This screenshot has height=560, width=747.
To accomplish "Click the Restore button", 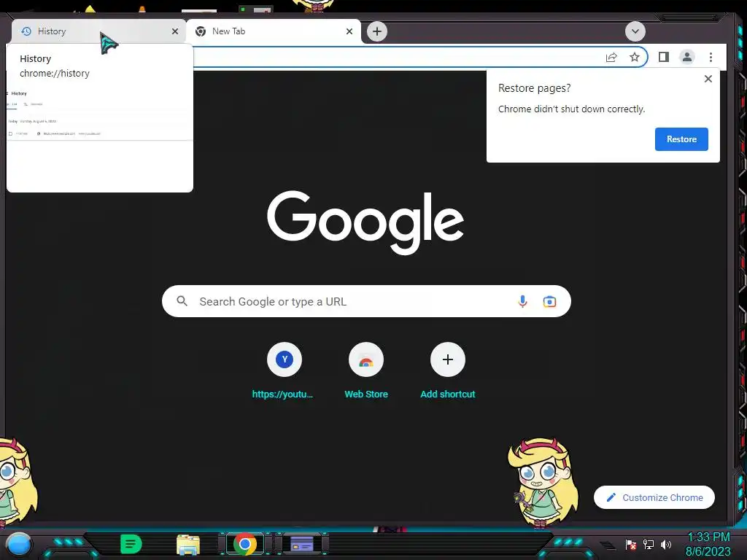I will pyautogui.click(x=681, y=139).
